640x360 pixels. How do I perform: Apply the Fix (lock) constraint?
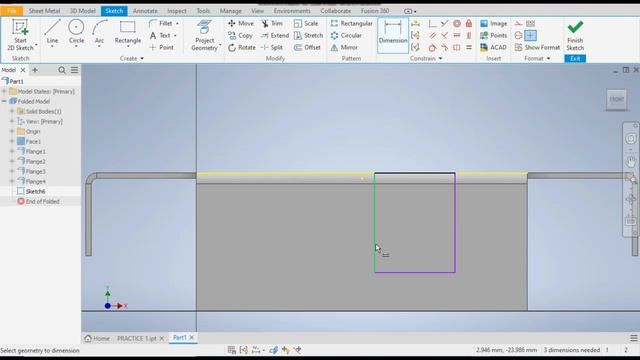(469, 24)
